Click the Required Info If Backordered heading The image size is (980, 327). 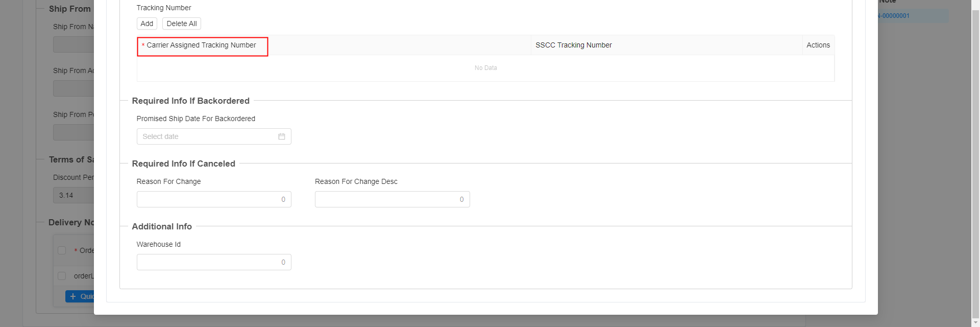coord(190,101)
